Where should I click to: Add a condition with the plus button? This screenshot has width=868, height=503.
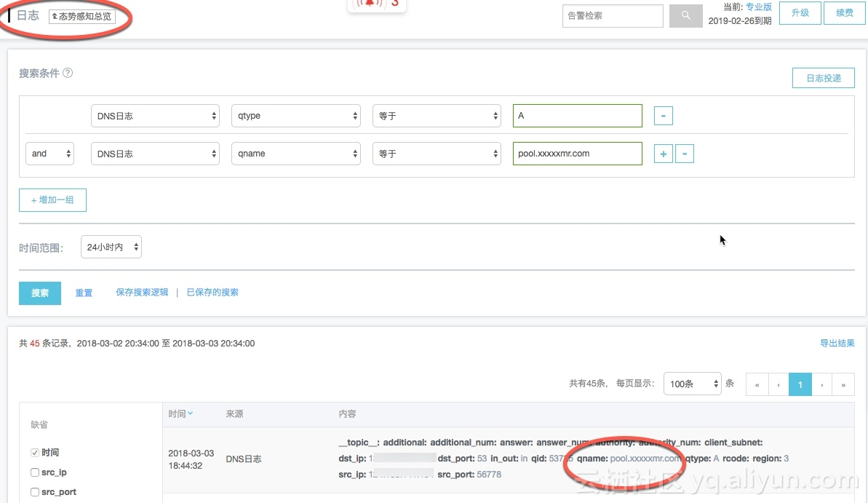[663, 154]
